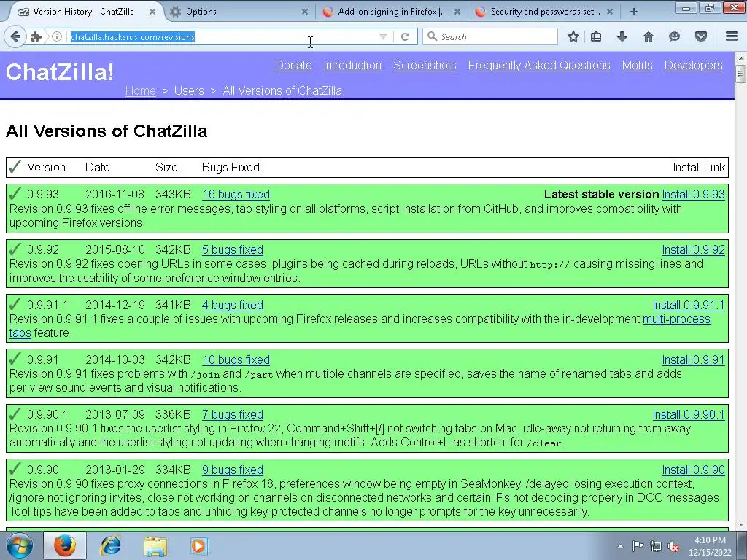Viewport: 747px width, 560px height.
Task: Launch Internet Explorer from the taskbar
Action: click(110, 546)
